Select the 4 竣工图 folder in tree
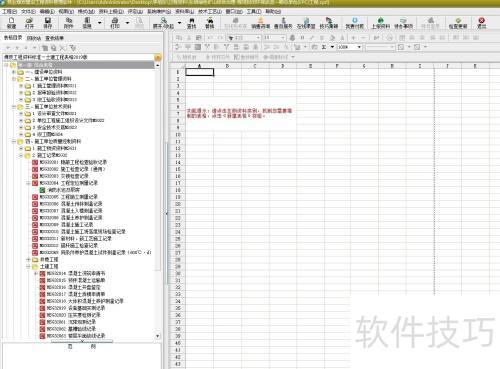This screenshot has width=500, height=369. pyautogui.click(x=47, y=134)
